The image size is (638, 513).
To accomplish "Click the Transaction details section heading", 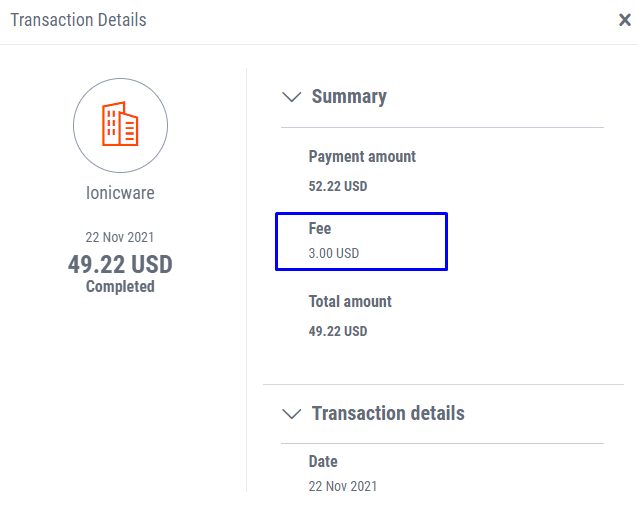I will coord(388,413).
